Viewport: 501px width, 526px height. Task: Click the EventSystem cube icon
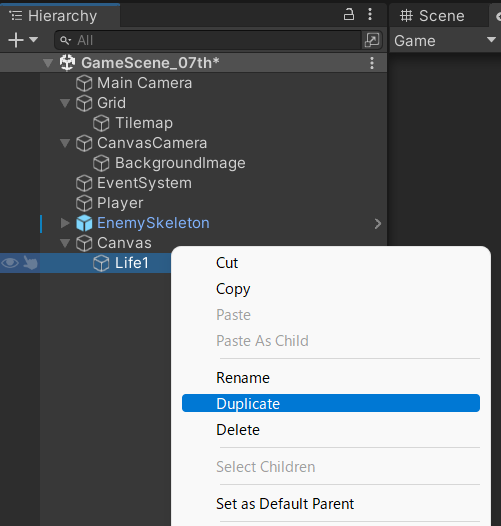(84, 183)
